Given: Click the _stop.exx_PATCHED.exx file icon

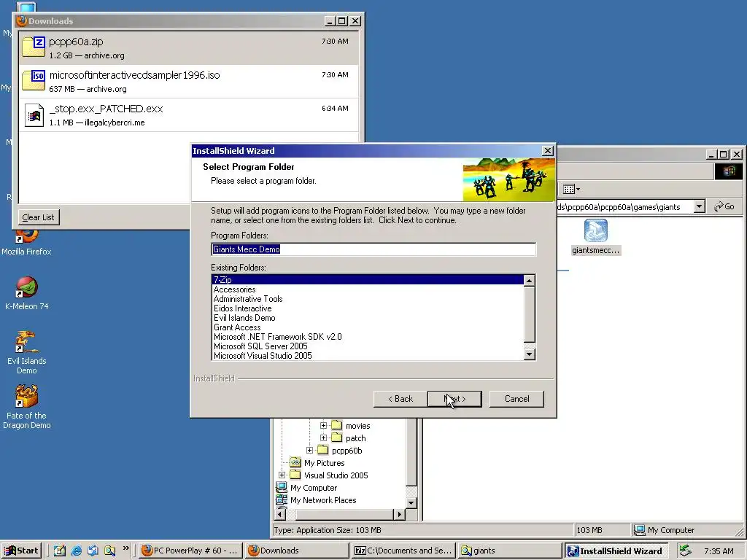Looking at the screenshot, I should click(x=34, y=114).
